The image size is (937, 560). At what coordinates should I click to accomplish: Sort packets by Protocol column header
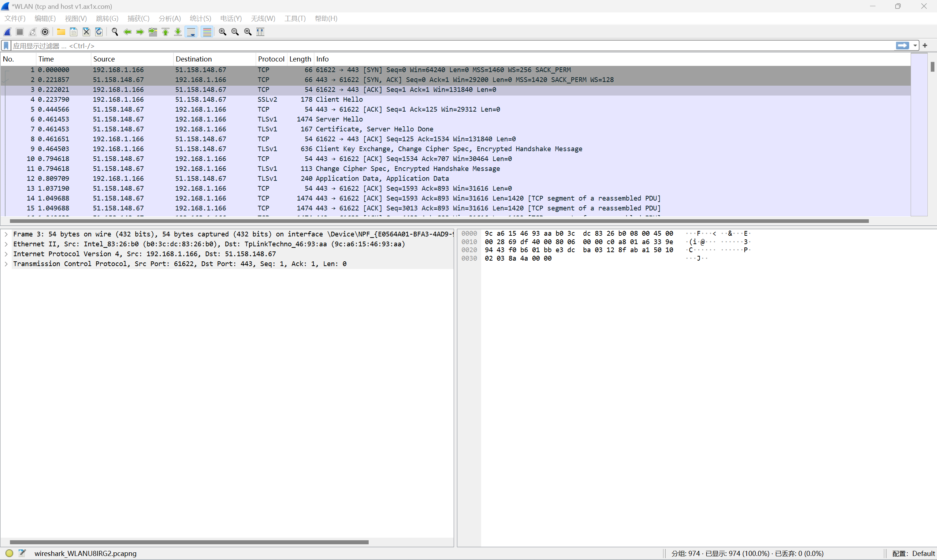click(271, 59)
